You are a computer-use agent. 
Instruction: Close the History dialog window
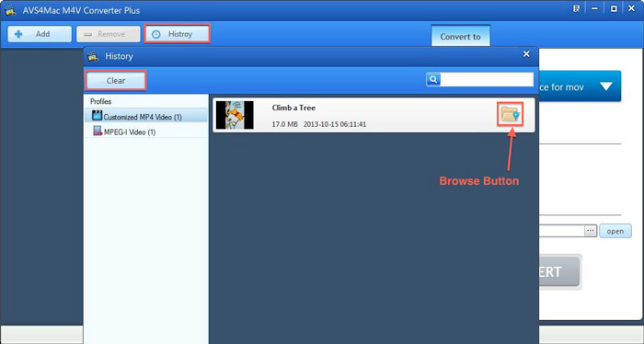(x=526, y=54)
